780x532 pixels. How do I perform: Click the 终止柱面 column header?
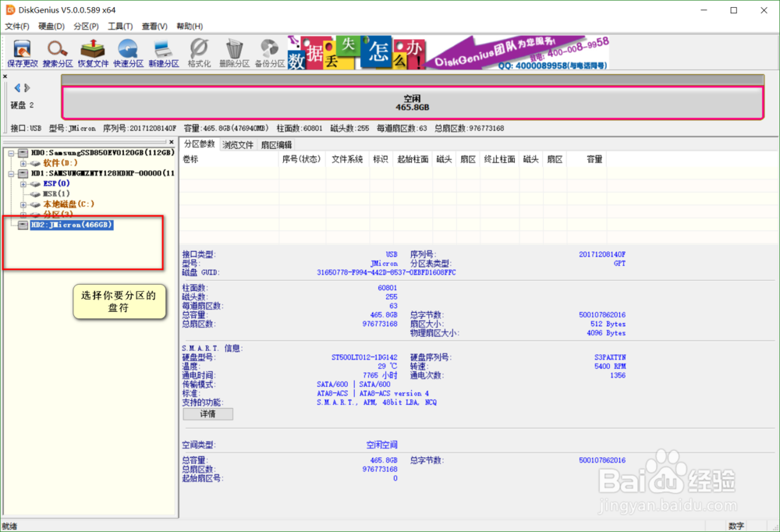click(499, 159)
